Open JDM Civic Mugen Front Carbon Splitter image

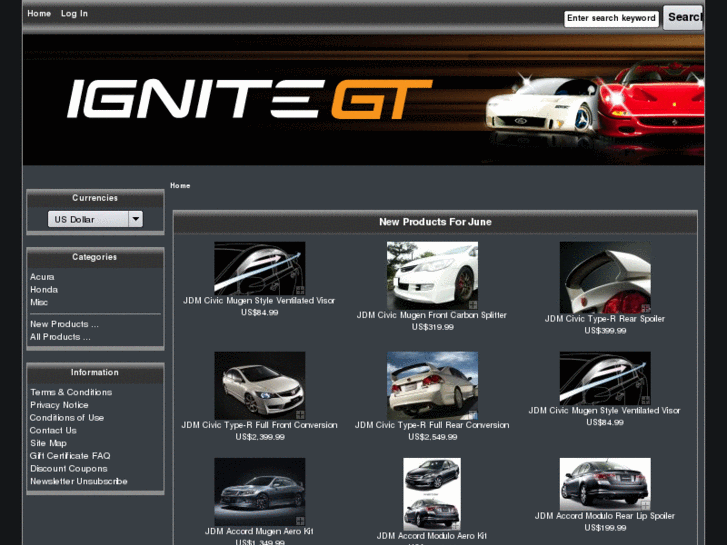433,276
